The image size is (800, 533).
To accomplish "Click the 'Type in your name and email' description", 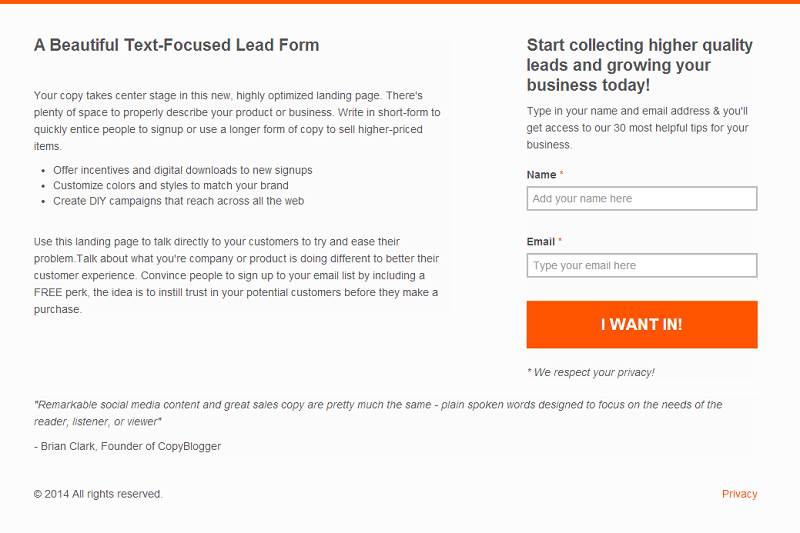I will (637, 128).
